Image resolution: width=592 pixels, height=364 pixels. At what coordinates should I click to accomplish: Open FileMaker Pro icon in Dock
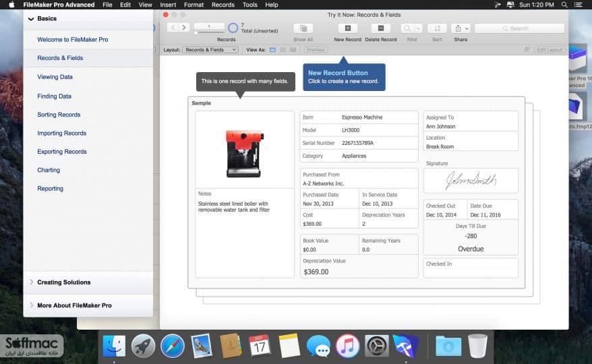coord(406,346)
